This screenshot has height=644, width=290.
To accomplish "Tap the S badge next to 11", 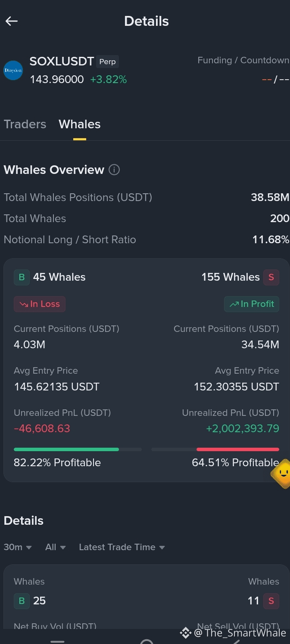I will (271, 601).
